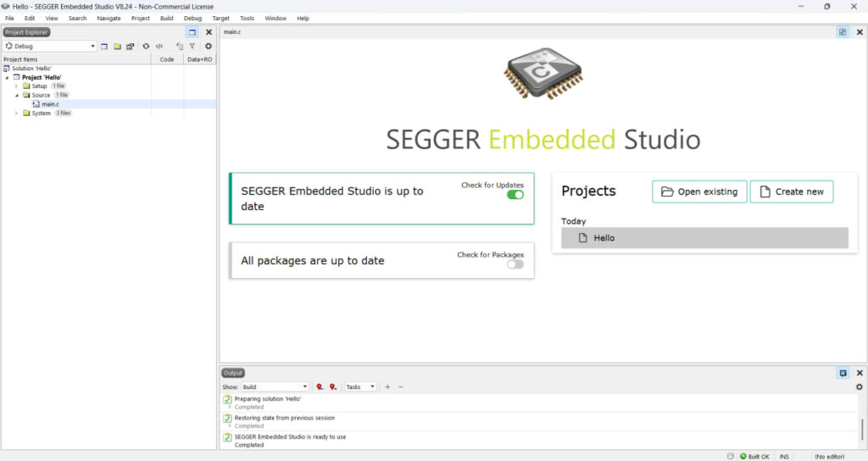868x461 pixels.
Task: Collapse the Project 'Hello' tree node
Action: (x=7, y=77)
